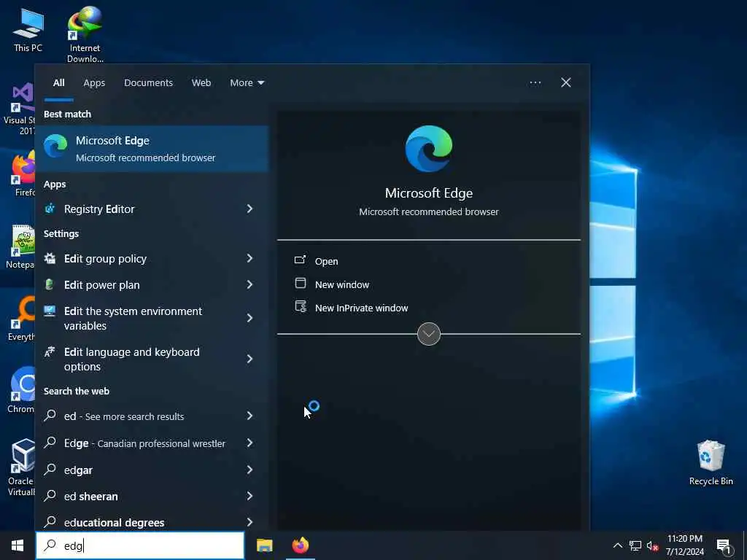Click the New InPrivate window icon
The width and height of the screenshot is (747, 560).
[x=301, y=307]
